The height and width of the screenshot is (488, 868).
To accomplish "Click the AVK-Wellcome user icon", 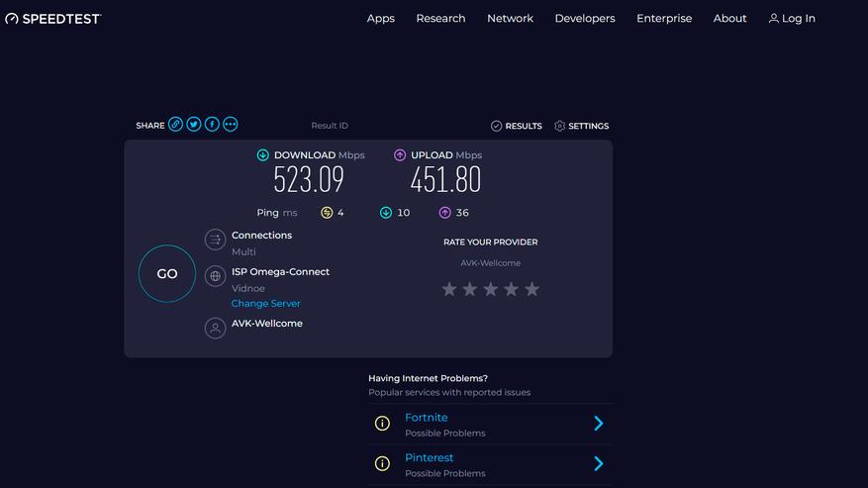I will [215, 328].
